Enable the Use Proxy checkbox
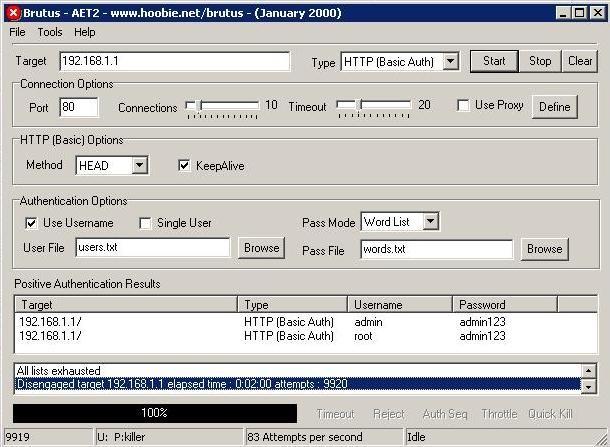Image resolution: width=610 pixels, height=447 pixels. pos(463,105)
